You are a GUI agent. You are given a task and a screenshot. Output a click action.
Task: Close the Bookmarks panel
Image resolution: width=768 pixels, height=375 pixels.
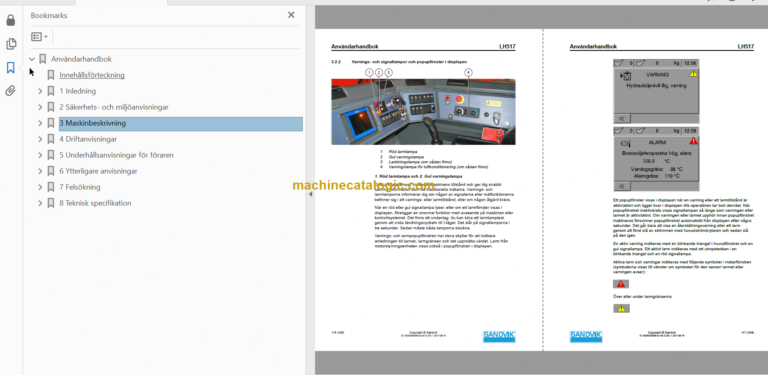click(291, 15)
